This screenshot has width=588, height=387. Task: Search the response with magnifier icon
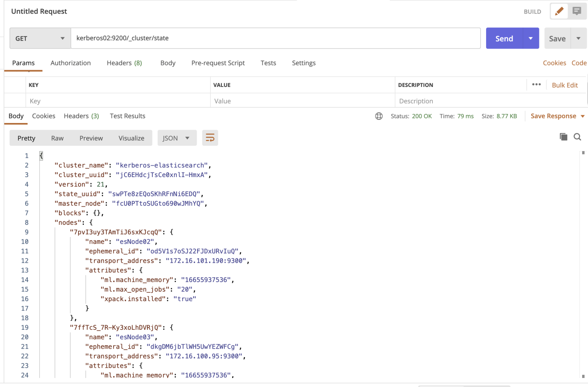(x=577, y=137)
